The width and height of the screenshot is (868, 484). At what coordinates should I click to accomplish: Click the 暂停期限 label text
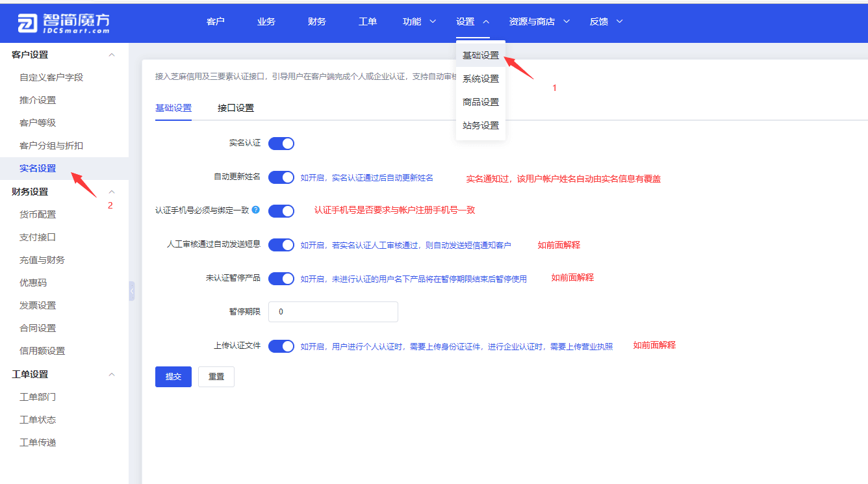point(245,312)
